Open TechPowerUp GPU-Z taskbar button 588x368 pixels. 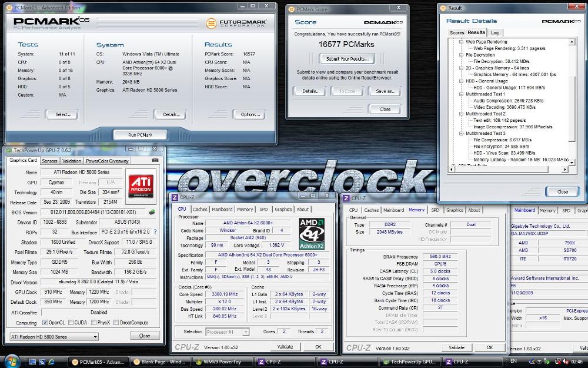tap(410, 362)
